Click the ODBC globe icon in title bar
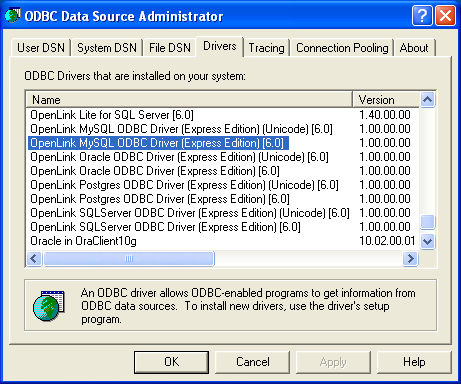Image resolution: width=461 pixels, height=384 pixels. coord(13,16)
